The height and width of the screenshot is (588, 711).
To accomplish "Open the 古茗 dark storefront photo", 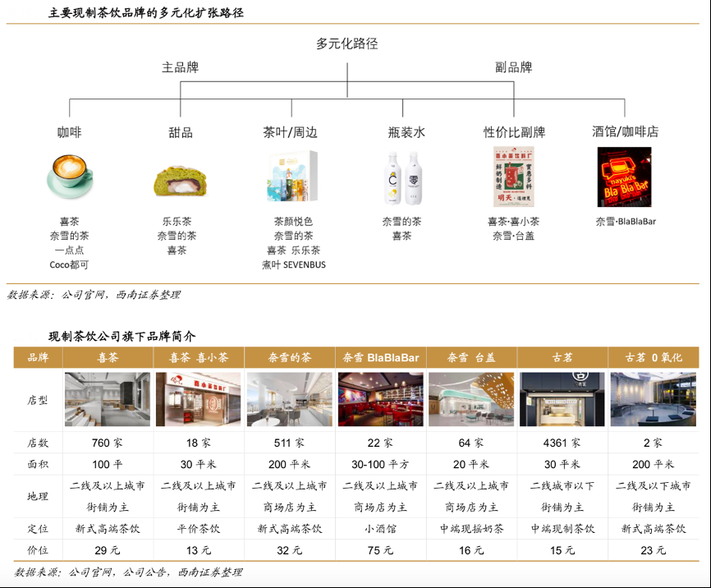I will point(562,399).
